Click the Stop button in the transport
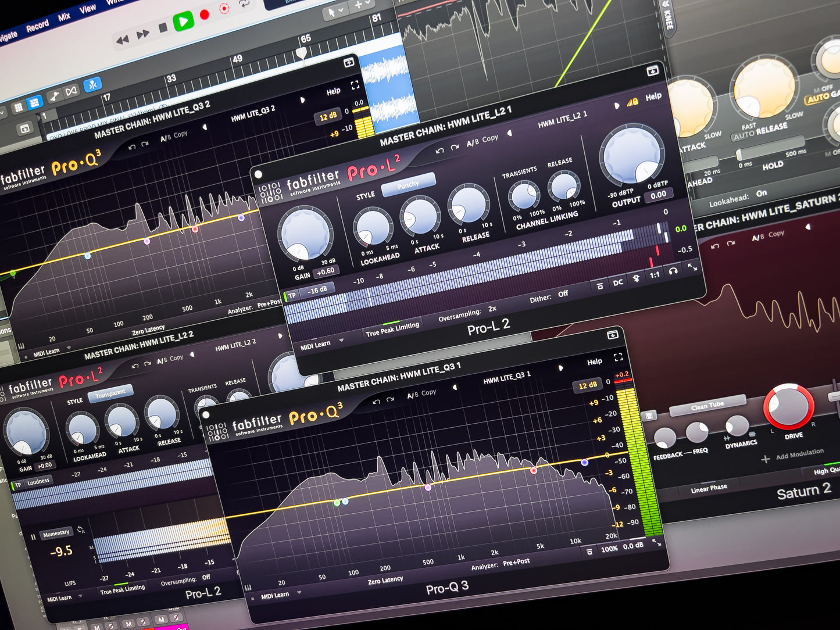The height and width of the screenshot is (630, 840). tap(163, 28)
